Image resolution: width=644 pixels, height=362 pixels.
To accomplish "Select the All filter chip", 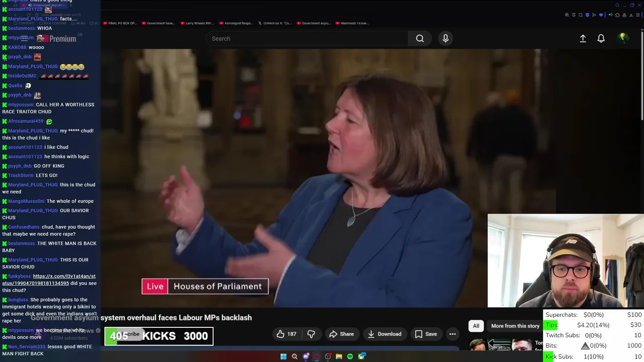I will pyautogui.click(x=476, y=326).
